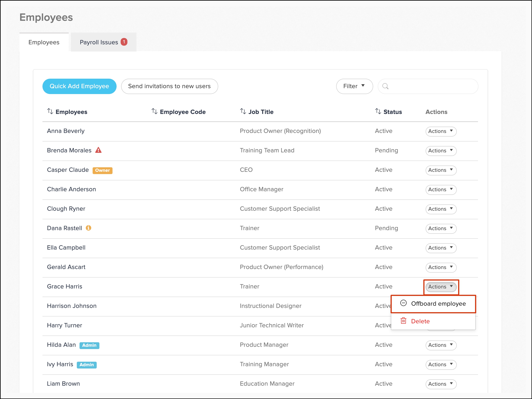The width and height of the screenshot is (532, 399).
Task: Open the Filter dropdown
Action: tap(354, 86)
